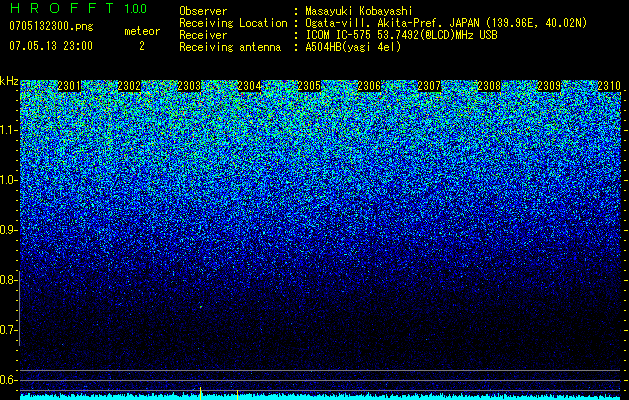Click the date stamp 07.05.13 23:00

(x=51, y=45)
